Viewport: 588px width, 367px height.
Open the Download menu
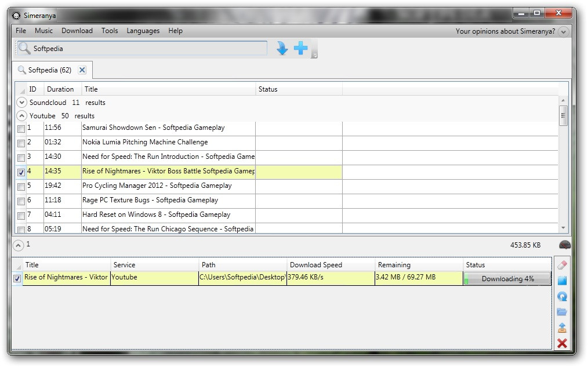pyautogui.click(x=77, y=31)
